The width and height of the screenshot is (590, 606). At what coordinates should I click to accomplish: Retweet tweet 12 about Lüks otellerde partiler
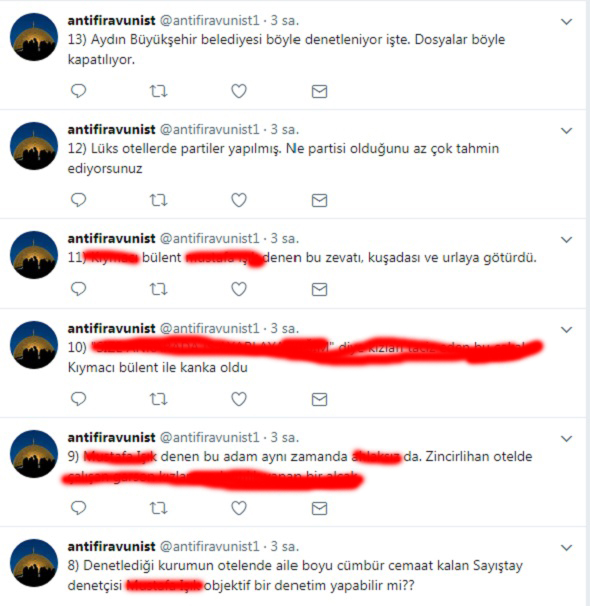158,200
